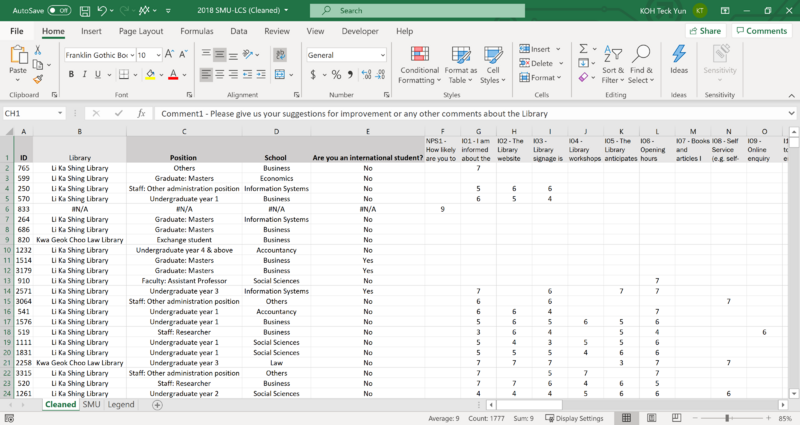Viewport: 800px width, 425px height.
Task: Apply red Font Color swatch
Action: click(173, 74)
